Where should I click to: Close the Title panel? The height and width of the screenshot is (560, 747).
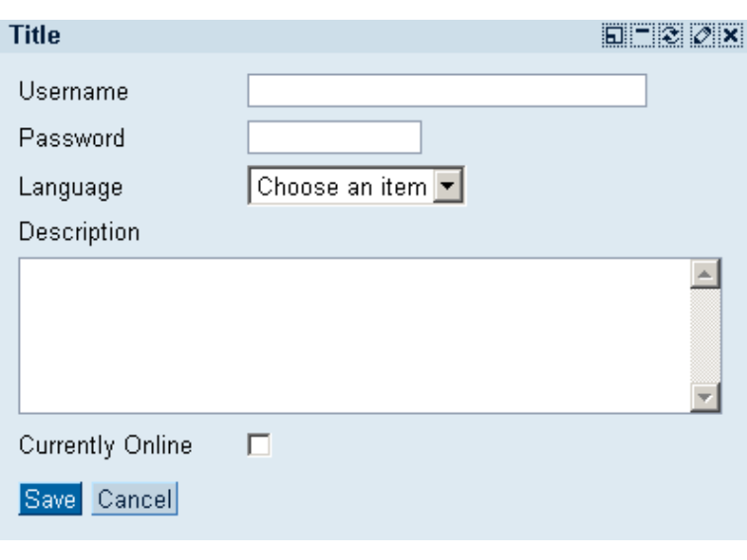[x=729, y=38]
